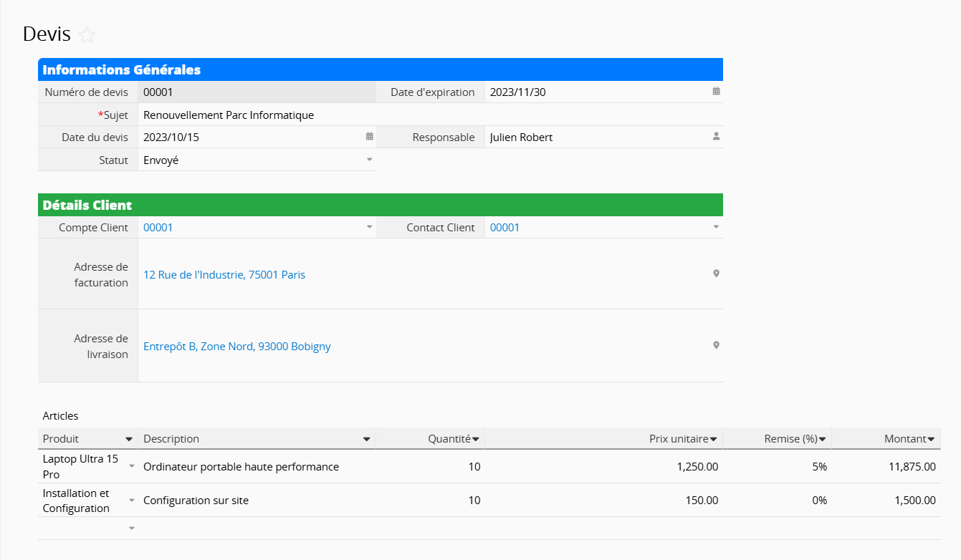Open product dropdown for Laptop Ultra 15 Pro
The height and width of the screenshot is (560, 961).
132,466
